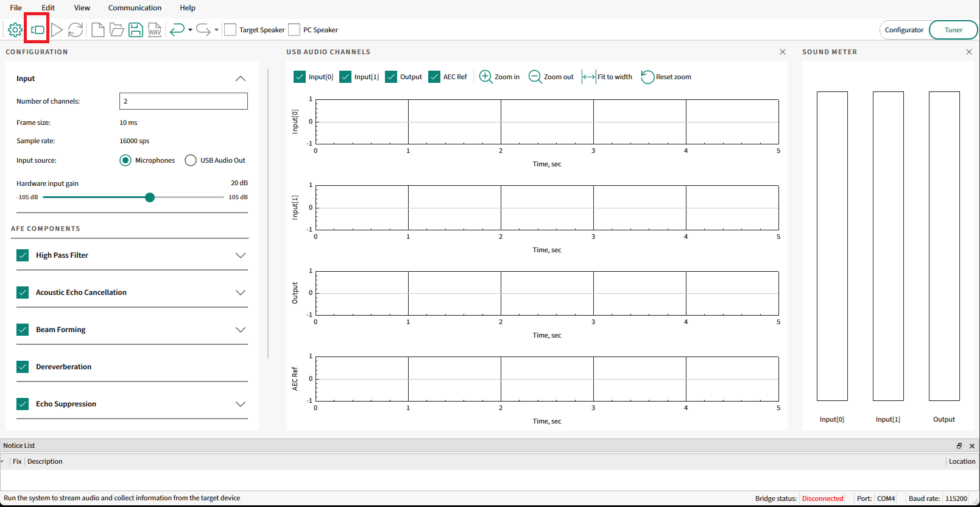This screenshot has height=507, width=980.
Task: Switch to the Tuner tab
Action: [x=953, y=30]
